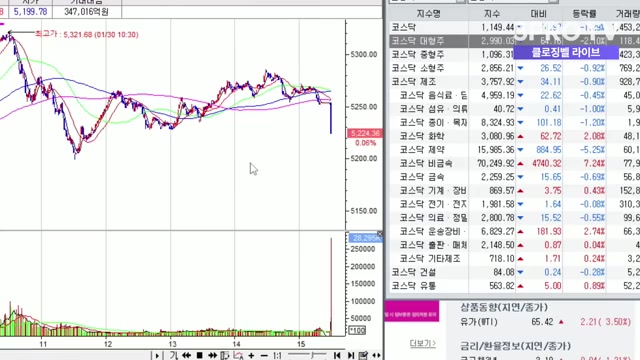Click the 상품동향(지연/종가) heading
Screen dimensions: 640x360
(504, 307)
